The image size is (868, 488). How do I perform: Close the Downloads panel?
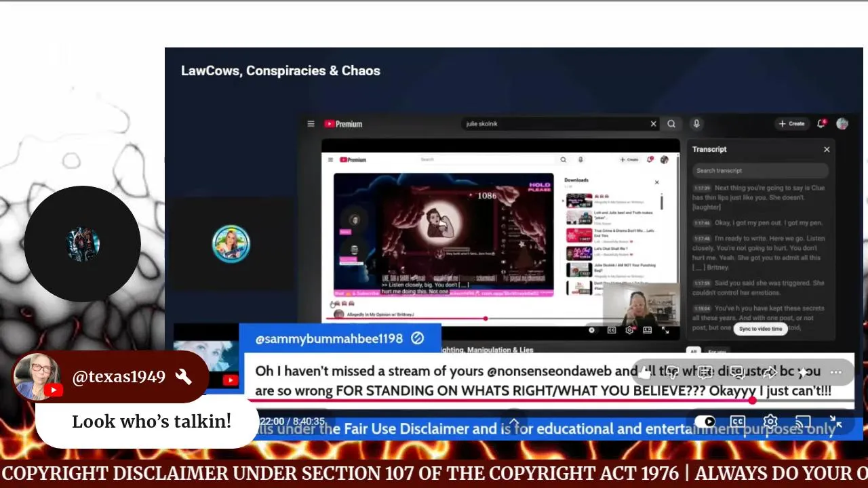(x=656, y=182)
